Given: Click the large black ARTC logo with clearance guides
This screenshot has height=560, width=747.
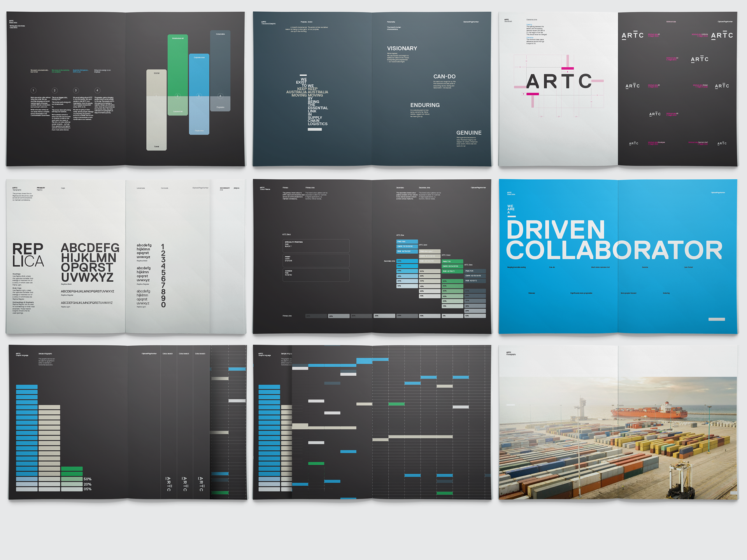Looking at the screenshot, I should (x=559, y=82).
